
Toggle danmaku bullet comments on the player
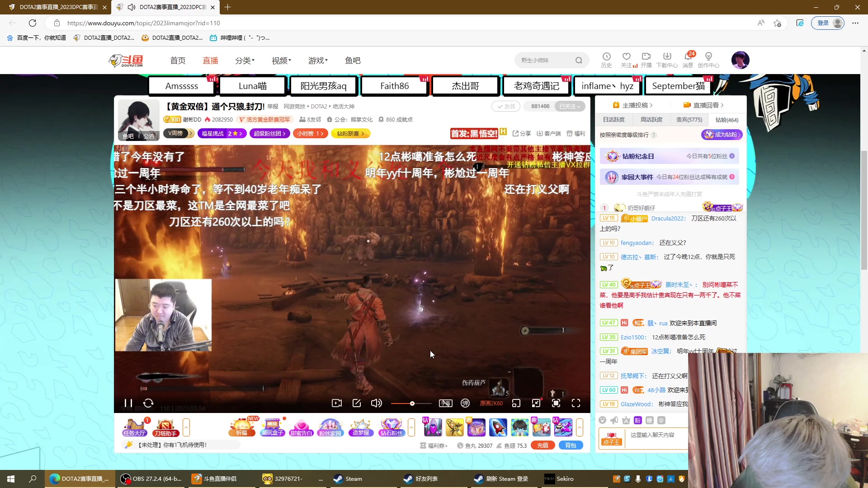(465, 403)
